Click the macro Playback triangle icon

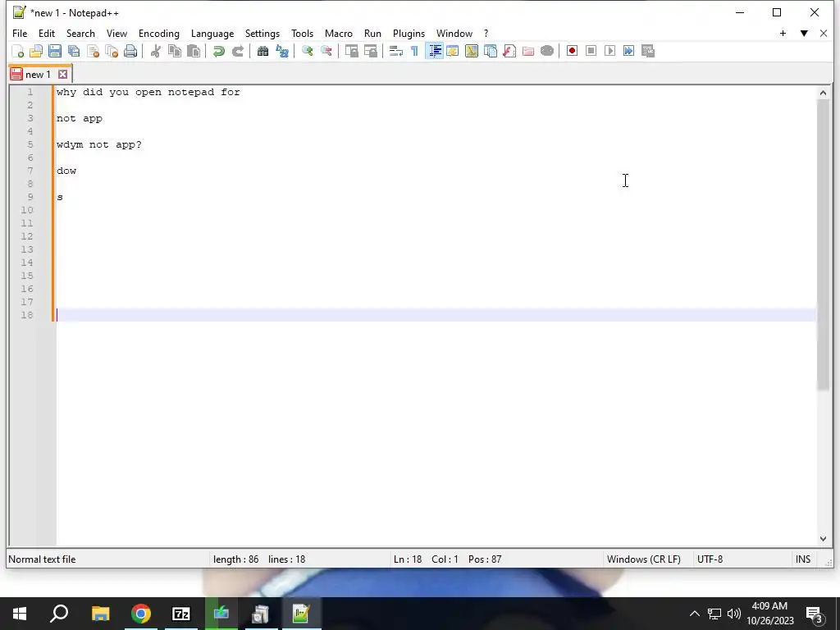click(609, 51)
